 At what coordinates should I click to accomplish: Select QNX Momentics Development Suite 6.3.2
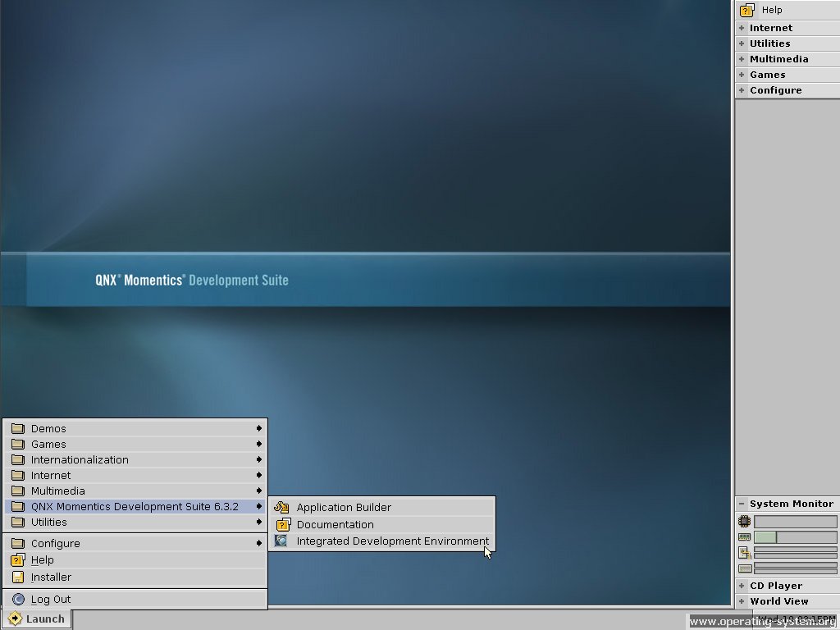135,506
